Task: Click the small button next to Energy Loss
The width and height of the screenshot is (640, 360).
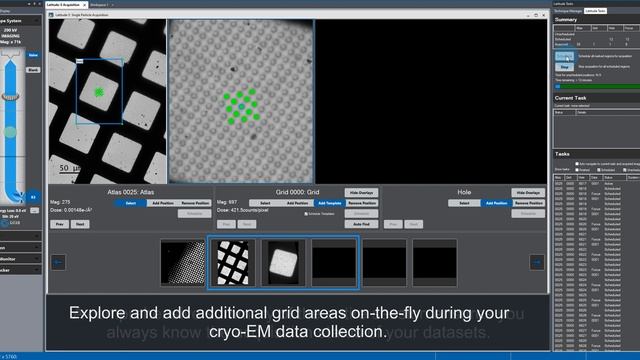Action: pos(35,211)
